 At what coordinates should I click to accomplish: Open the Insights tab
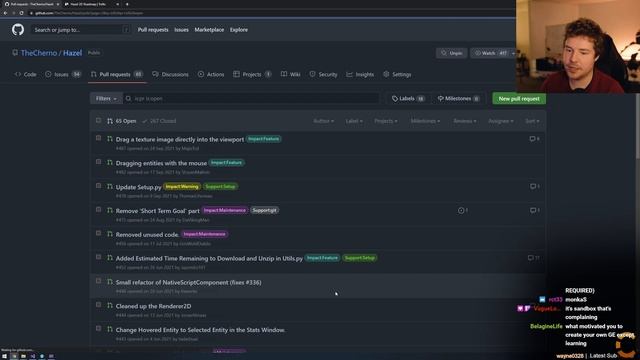coord(360,74)
